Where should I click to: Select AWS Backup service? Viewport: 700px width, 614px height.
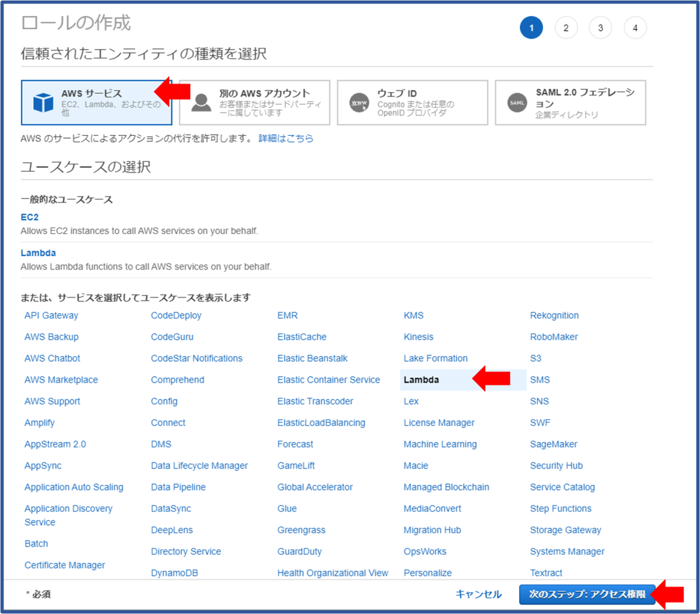(51, 337)
